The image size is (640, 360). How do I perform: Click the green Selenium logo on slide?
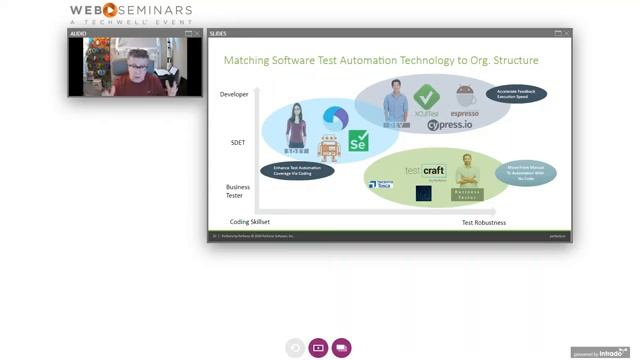tap(358, 141)
